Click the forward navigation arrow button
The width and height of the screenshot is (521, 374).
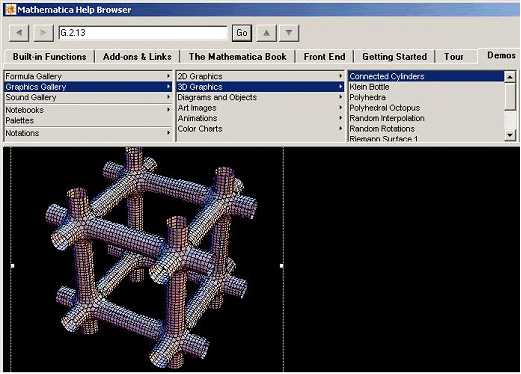tap(43, 33)
